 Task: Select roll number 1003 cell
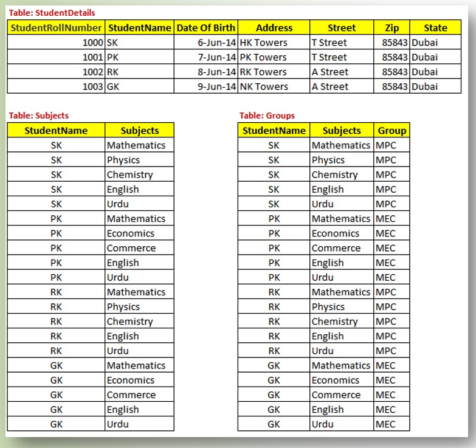point(56,86)
